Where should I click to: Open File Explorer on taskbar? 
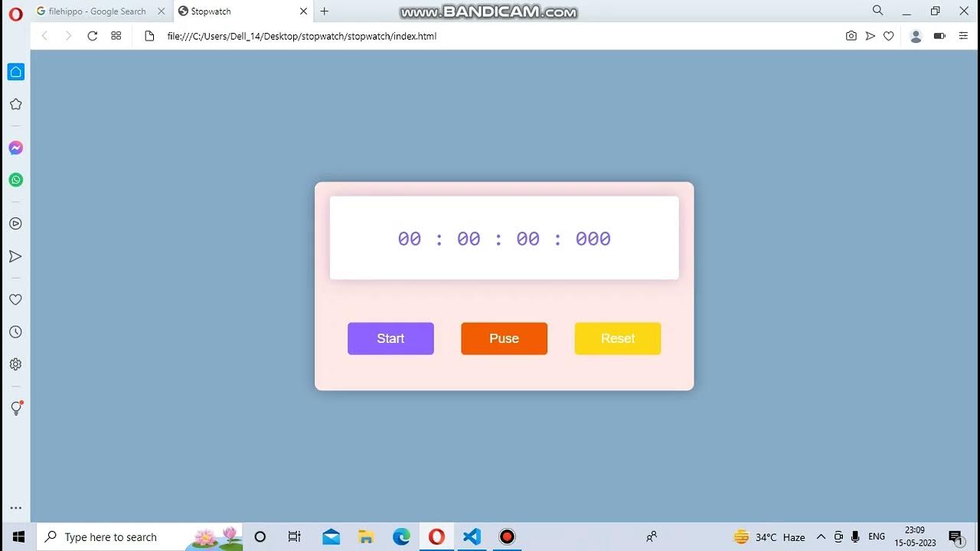click(x=366, y=536)
